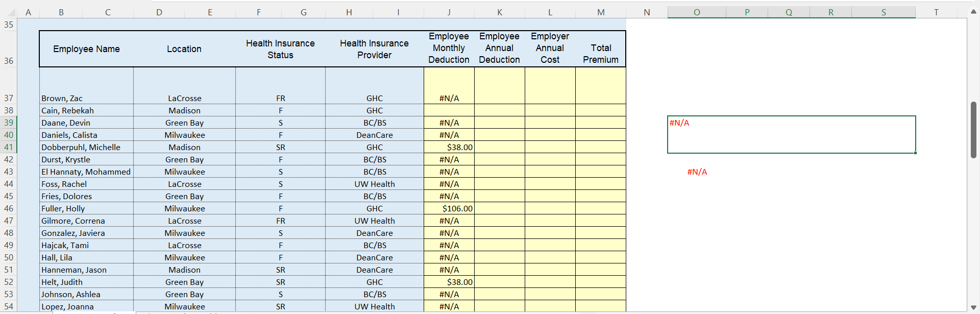
Task: Click the Total Premium header cell
Action: click(600, 49)
